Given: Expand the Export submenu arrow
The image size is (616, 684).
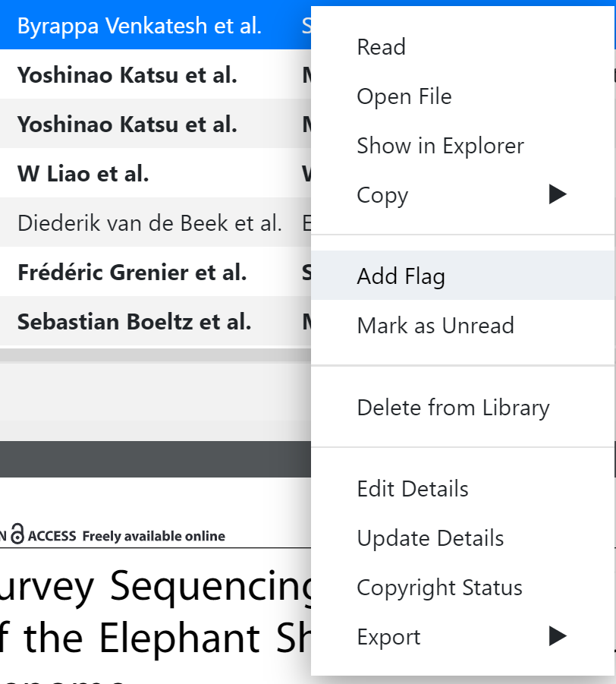Looking at the screenshot, I should [558, 637].
